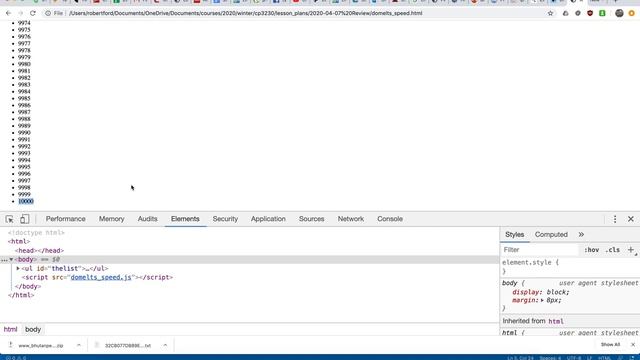Open the downloaded .txt file item
The height and width of the screenshot is (360, 640).
click(x=127, y=345)
